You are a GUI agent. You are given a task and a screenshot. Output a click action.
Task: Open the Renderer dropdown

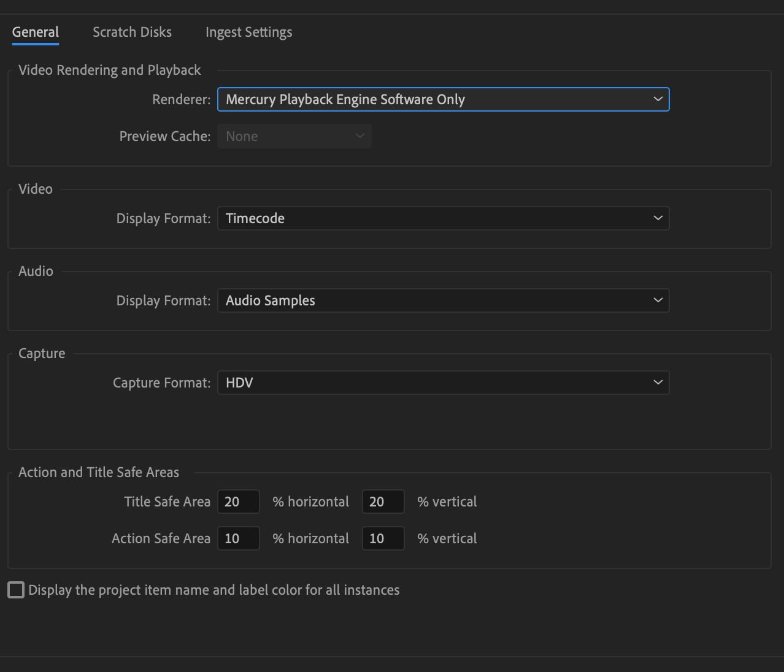[x=443, y=99]
